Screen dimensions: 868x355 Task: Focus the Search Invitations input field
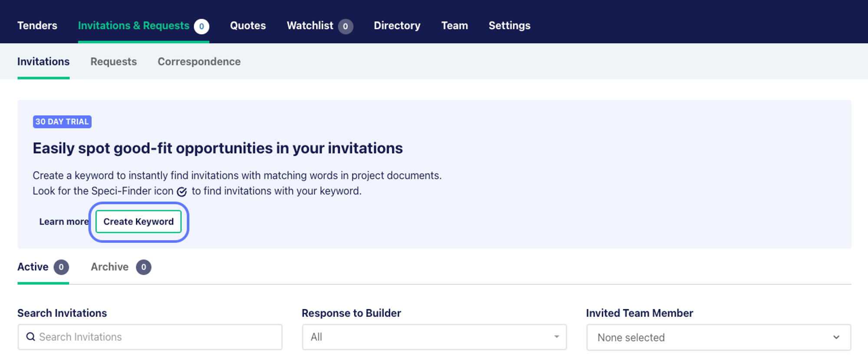[x=150, y=337]
